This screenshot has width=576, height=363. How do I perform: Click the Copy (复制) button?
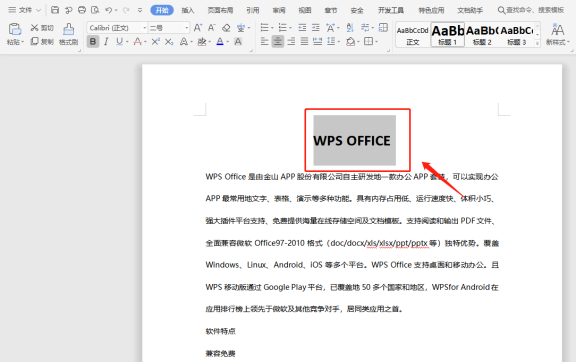click(x=42, y=42)
